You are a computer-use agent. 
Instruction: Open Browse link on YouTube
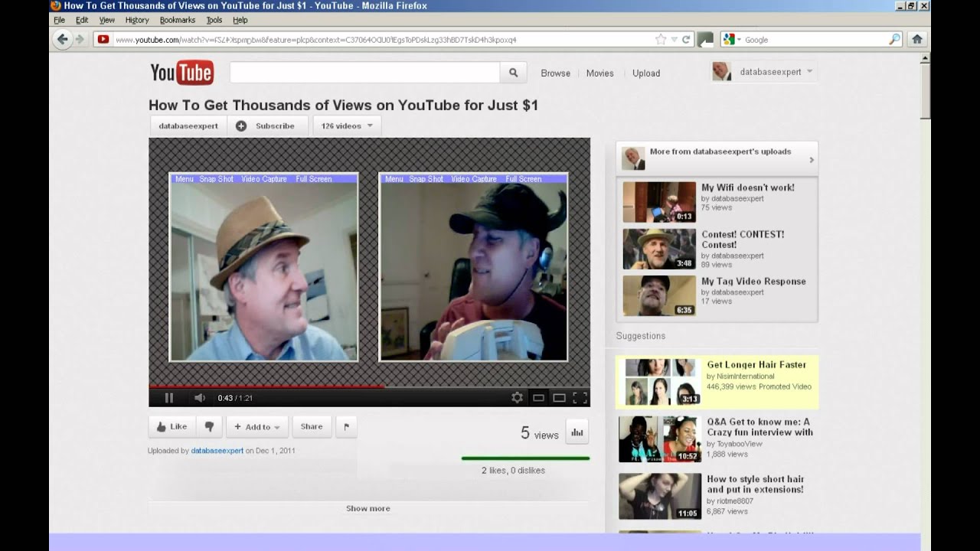[555, 73]
